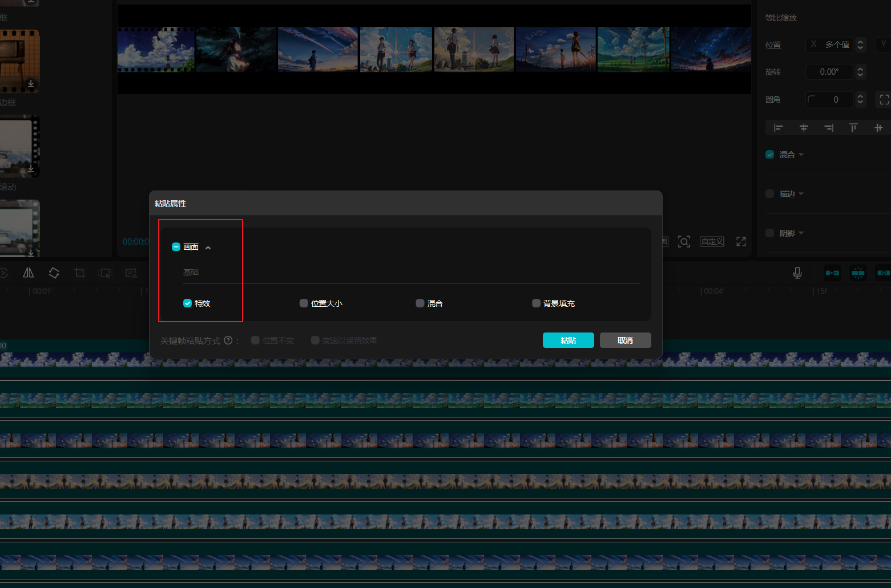This screenshot has width=891, height=588.
Task: Click the 基础 label in the paste dialog
Action: tap(191, 272)
